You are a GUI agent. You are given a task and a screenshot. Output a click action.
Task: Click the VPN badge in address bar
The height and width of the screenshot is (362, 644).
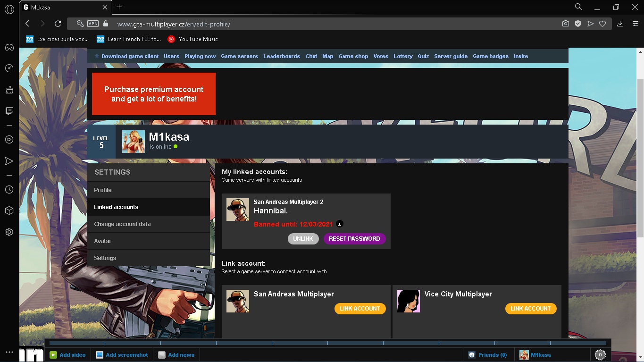[x=93, y=24]
